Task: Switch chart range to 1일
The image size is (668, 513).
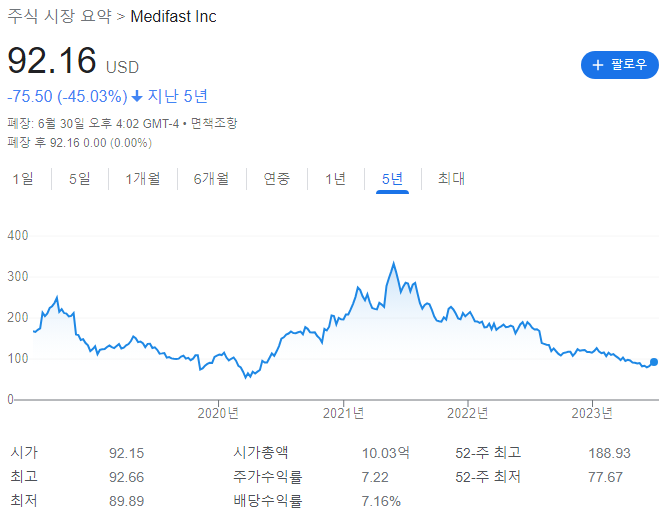Action: point(23,179)
